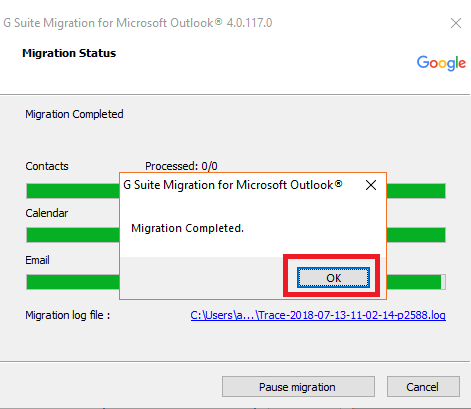Click the 'Migration log file :' label
The image size is (471, 409).
68,315
